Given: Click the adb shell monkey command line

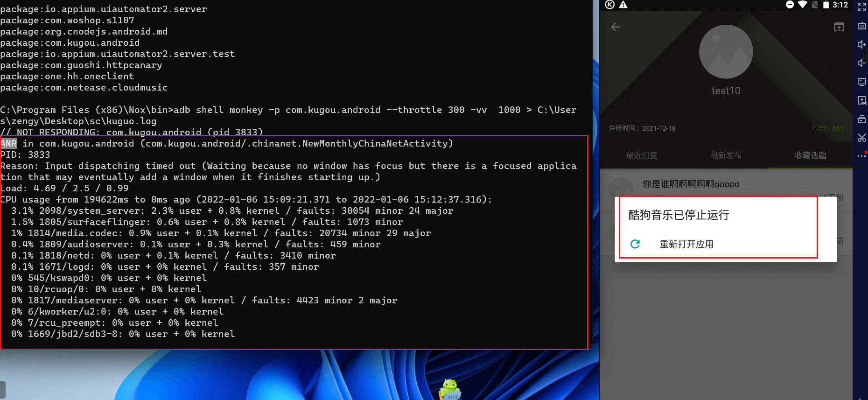Looking at the screenshot, I should (x=288, y=115).
